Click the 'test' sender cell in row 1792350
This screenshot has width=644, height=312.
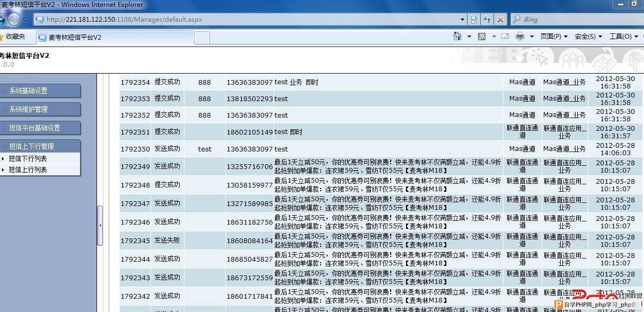pos(205,149)
